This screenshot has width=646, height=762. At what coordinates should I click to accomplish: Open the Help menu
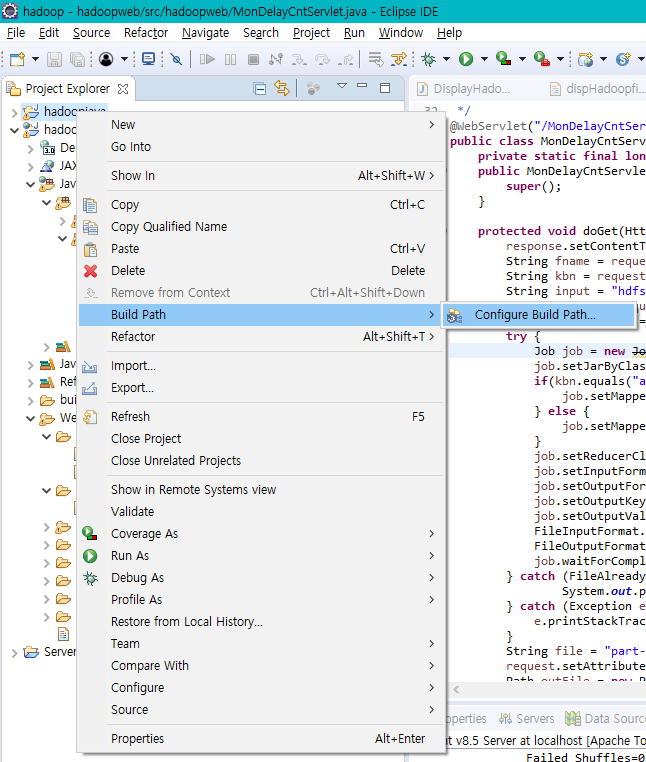(449, 33)
